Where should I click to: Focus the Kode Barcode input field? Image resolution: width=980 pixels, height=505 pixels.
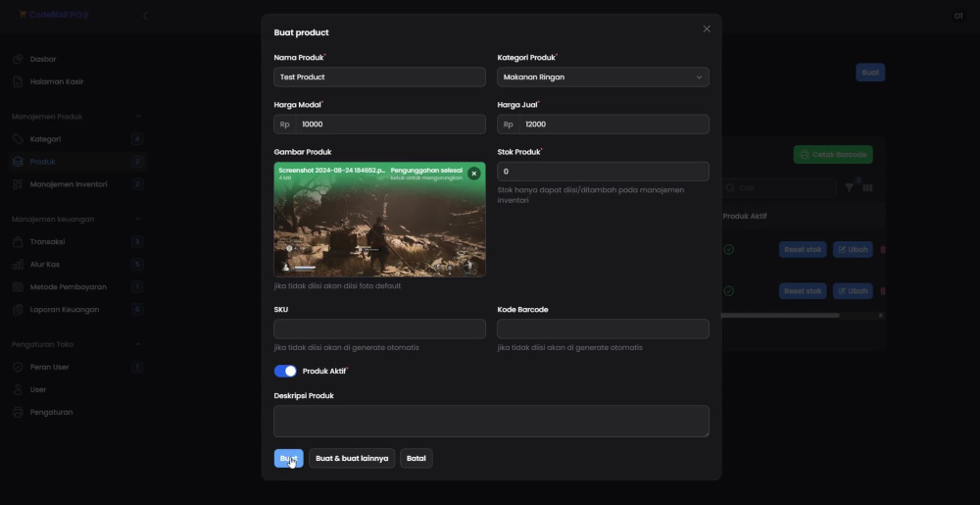tap(603, 328)
